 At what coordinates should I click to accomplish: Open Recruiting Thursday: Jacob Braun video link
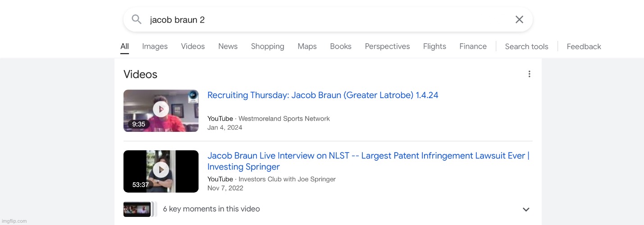(x=323, y=95)
